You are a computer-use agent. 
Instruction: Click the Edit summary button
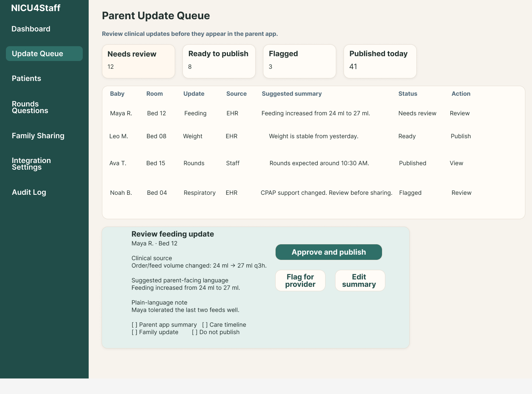point(360,281)
